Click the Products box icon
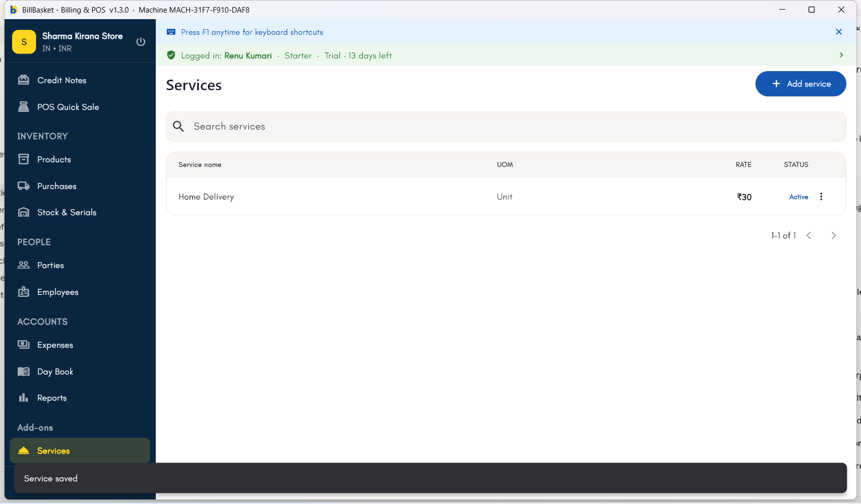Viewport: 861px width, 504px height. (x=24, y=159)
